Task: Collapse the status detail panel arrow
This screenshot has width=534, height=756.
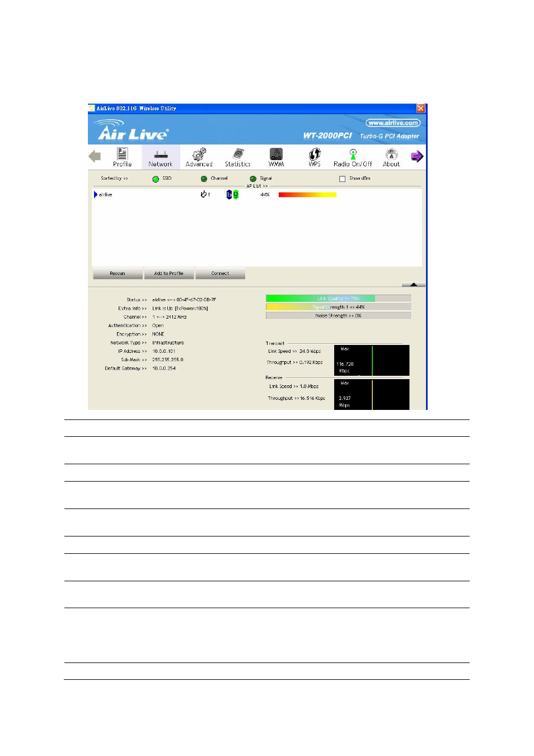Action: pyautogui.click(x=414, y=284)
